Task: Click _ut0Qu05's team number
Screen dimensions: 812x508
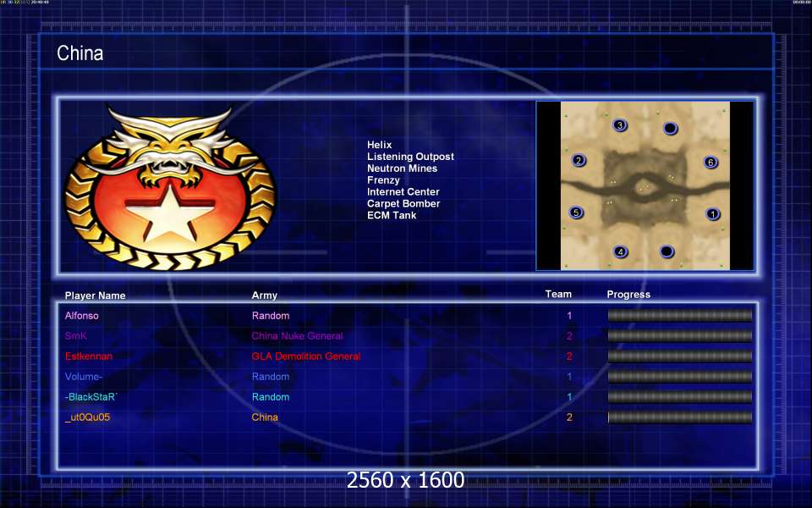Action: [569, 417]
